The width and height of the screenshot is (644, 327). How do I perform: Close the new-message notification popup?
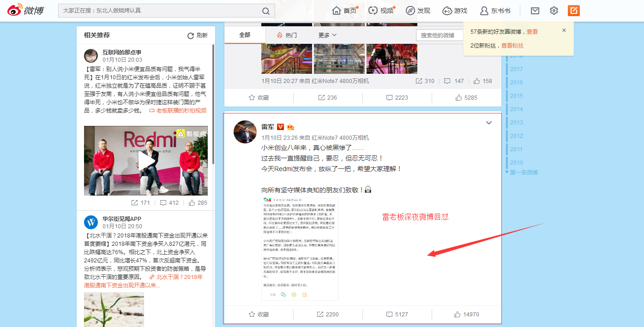tap(564, 30)
